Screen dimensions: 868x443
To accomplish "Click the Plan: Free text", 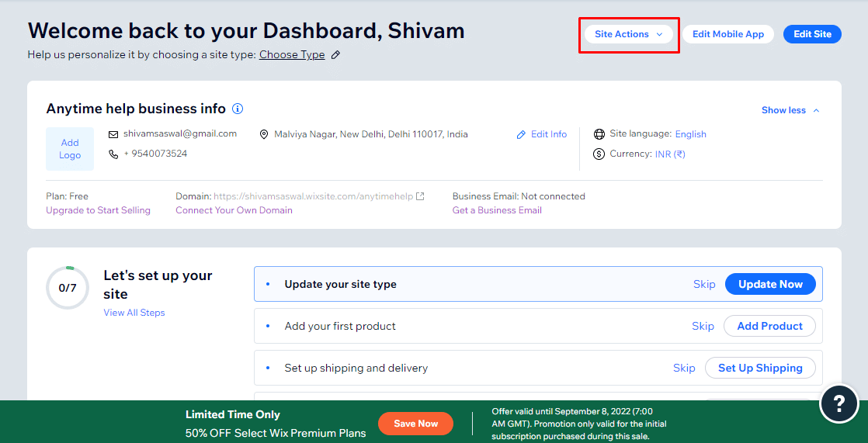I will [67, 196].
